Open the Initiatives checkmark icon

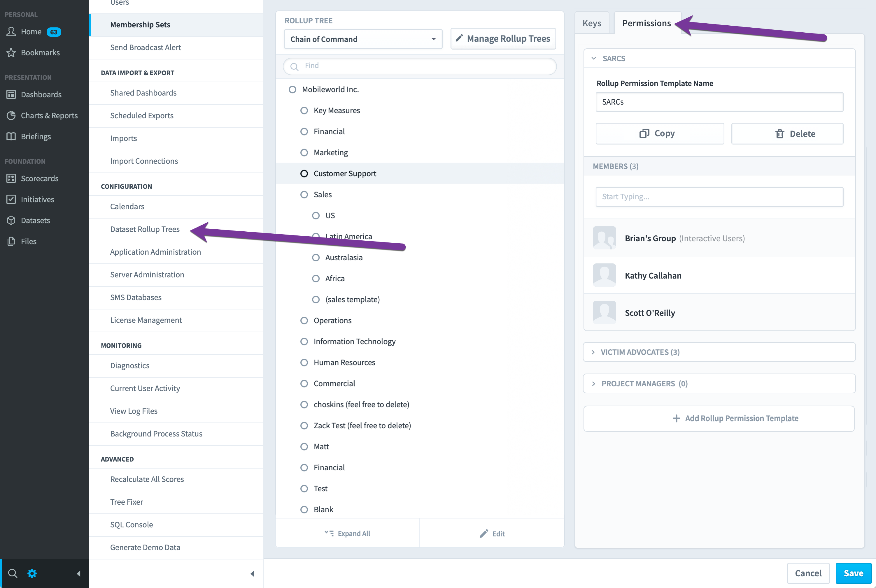point(11,200)
